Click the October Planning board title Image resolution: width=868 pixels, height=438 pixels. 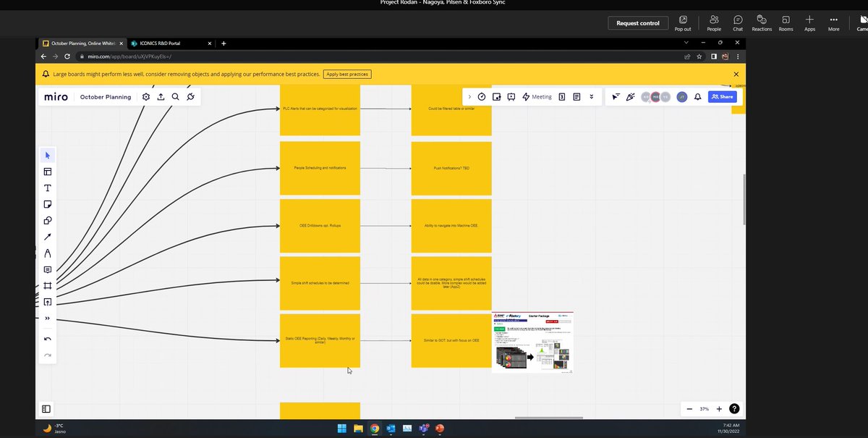point(106,97)
